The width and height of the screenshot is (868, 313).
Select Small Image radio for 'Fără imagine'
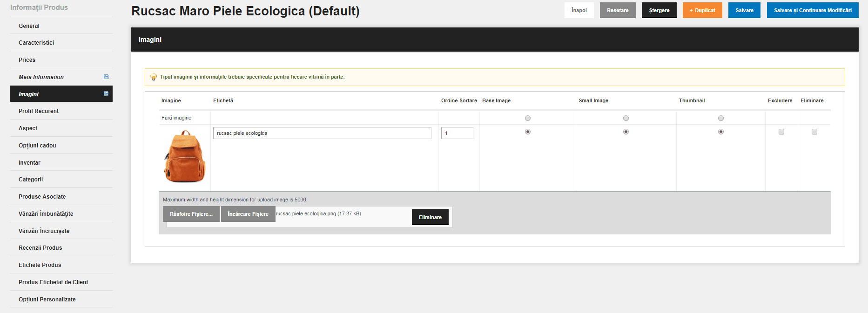[x=626, y=118]
